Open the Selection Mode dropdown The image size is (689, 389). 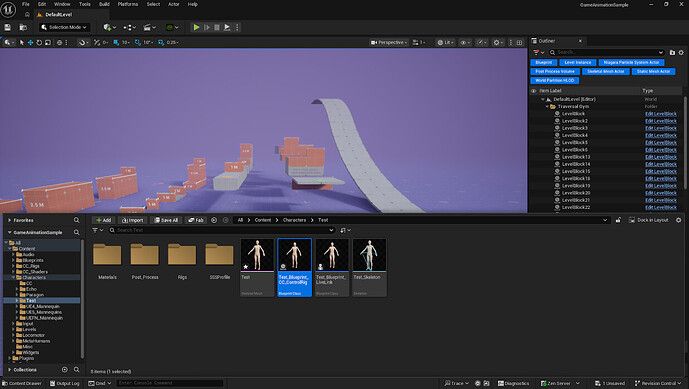coord(64,27)
